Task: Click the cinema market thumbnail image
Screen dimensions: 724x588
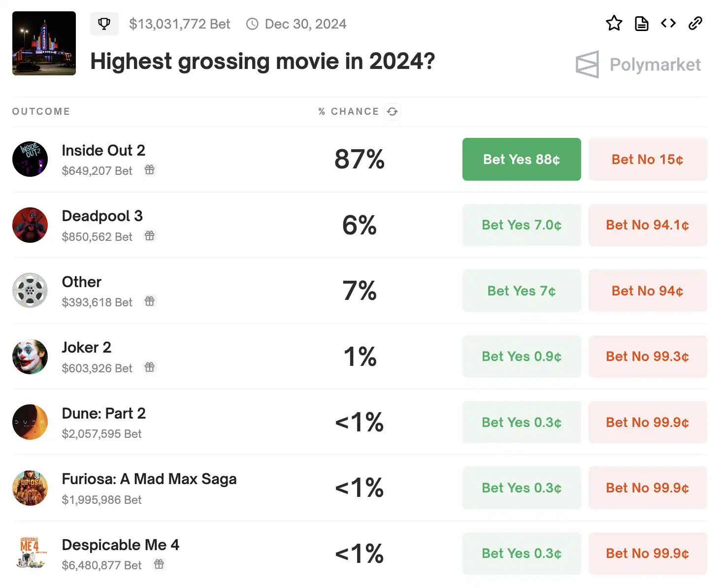Action: 44,43
